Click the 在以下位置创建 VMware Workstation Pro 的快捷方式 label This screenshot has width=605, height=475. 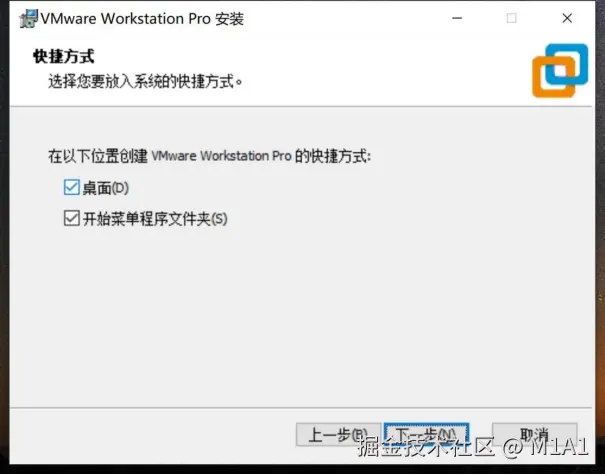(210, 156)
